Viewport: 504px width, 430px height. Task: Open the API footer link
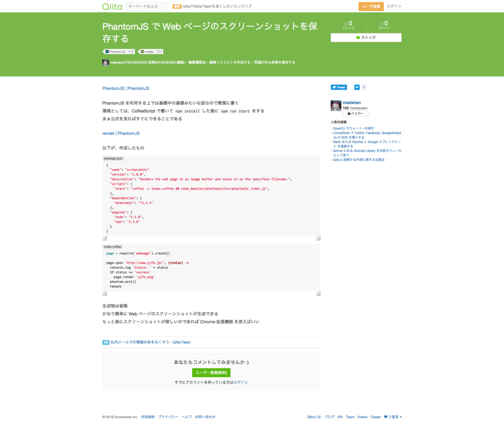click(x=340, y=417)
